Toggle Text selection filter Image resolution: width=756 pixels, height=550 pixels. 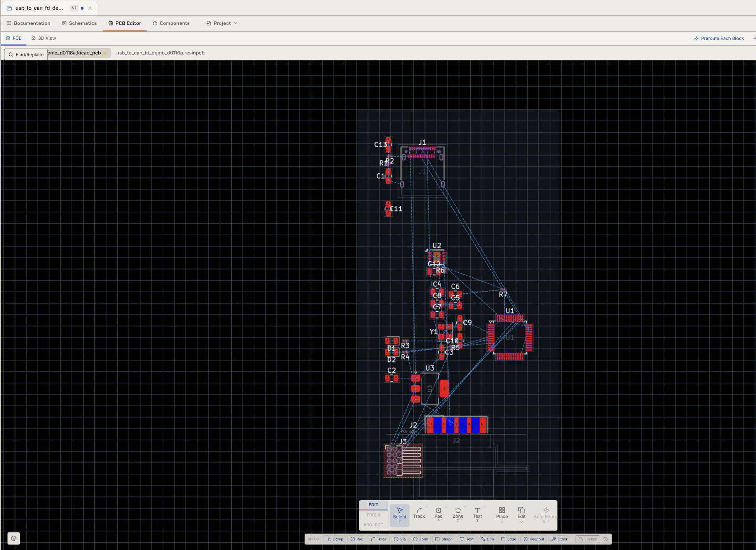point(466,539)
